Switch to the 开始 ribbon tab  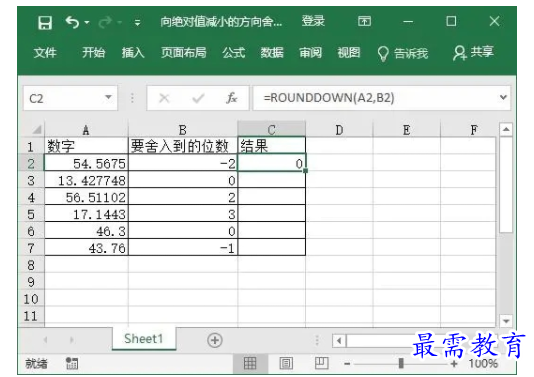(93, 53)
